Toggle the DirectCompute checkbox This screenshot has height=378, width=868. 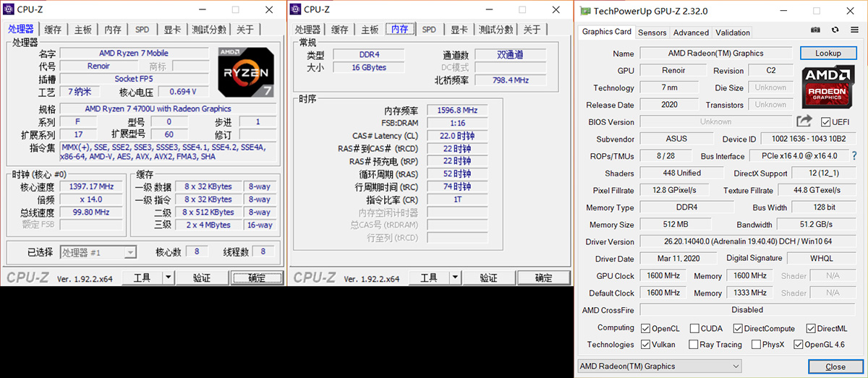pos(737,329)
